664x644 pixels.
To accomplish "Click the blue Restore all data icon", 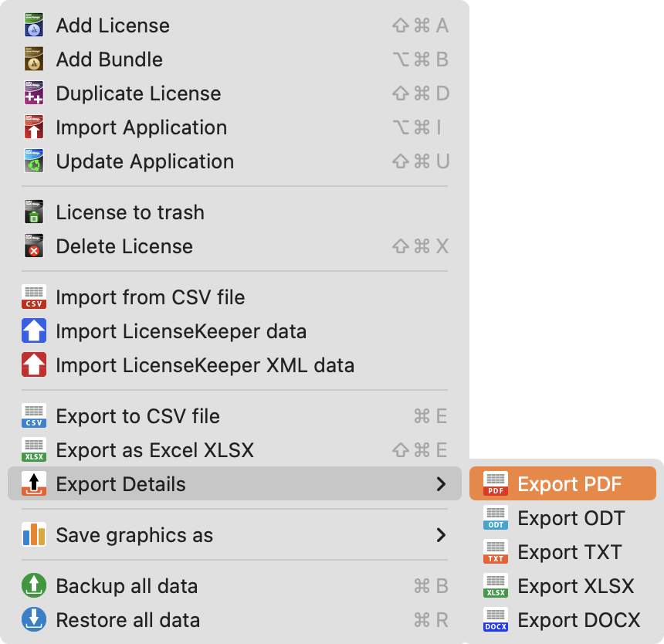I will tap(33, 620).
